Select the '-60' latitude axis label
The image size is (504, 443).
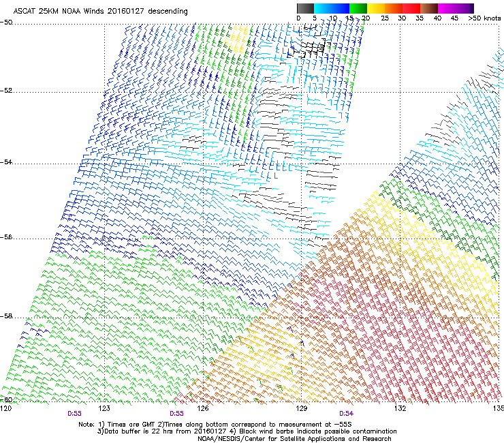click(x=6, y=399)
